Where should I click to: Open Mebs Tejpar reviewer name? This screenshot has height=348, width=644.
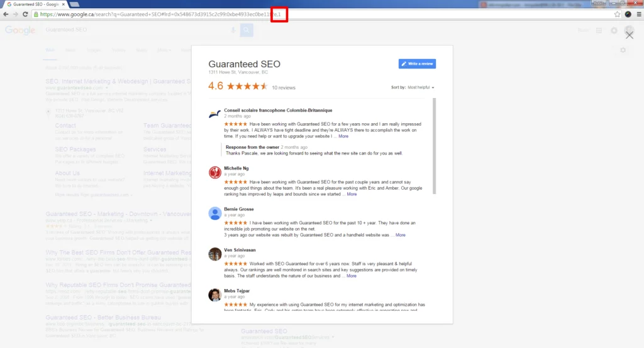click(236, 291)
